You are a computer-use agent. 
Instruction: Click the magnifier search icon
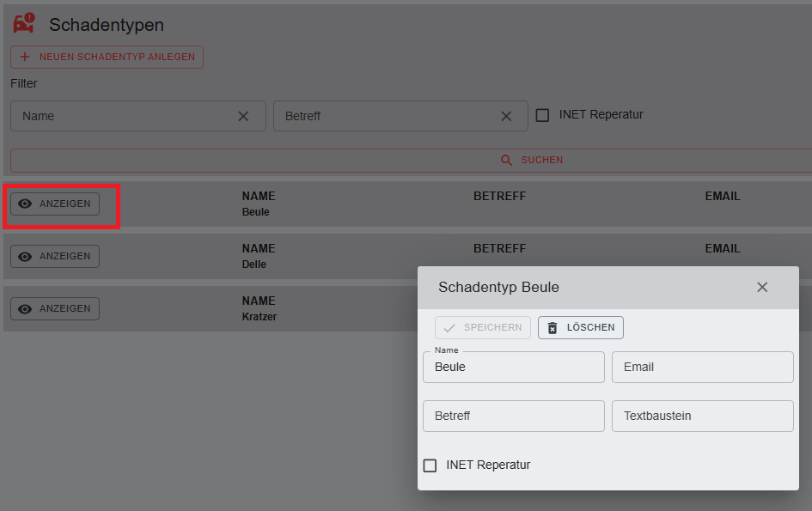(x=507, y=161)
